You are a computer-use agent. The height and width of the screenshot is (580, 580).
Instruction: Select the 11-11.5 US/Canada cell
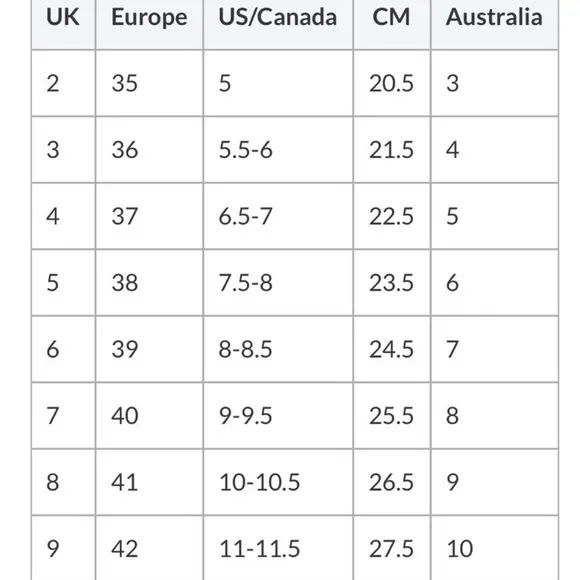coord(278,548)
